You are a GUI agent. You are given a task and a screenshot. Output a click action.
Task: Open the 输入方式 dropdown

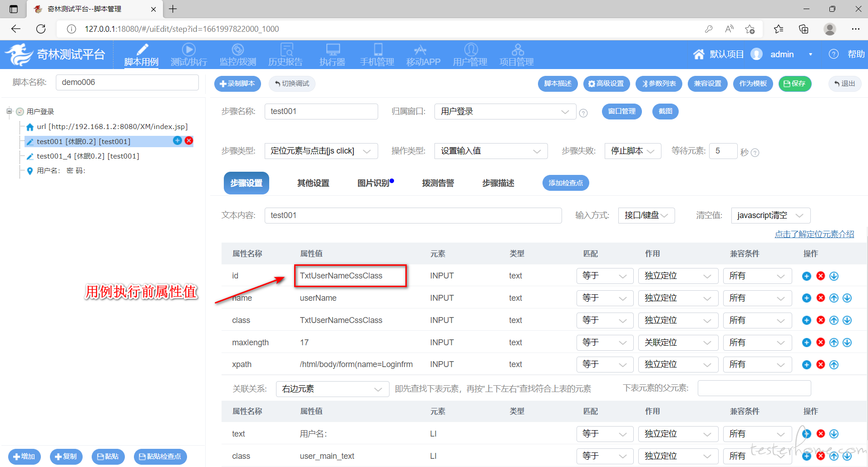point(646,215)
